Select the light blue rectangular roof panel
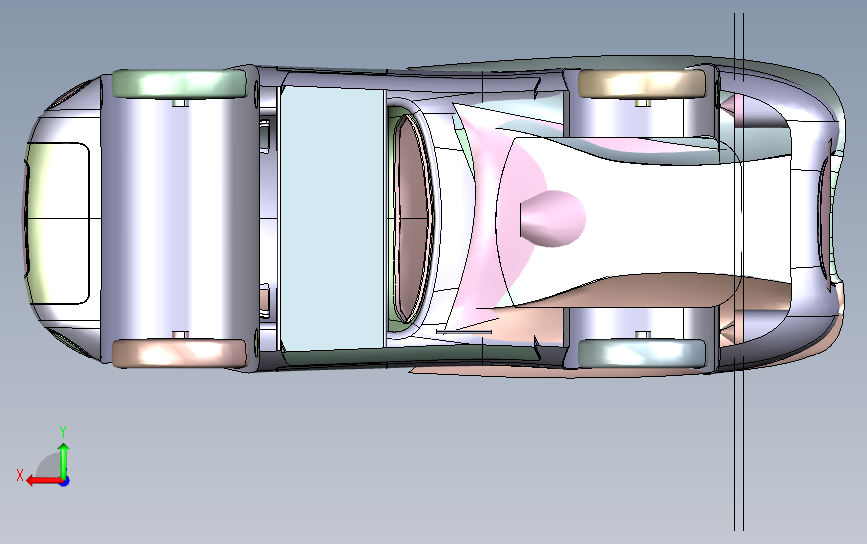 pos(332,218)
